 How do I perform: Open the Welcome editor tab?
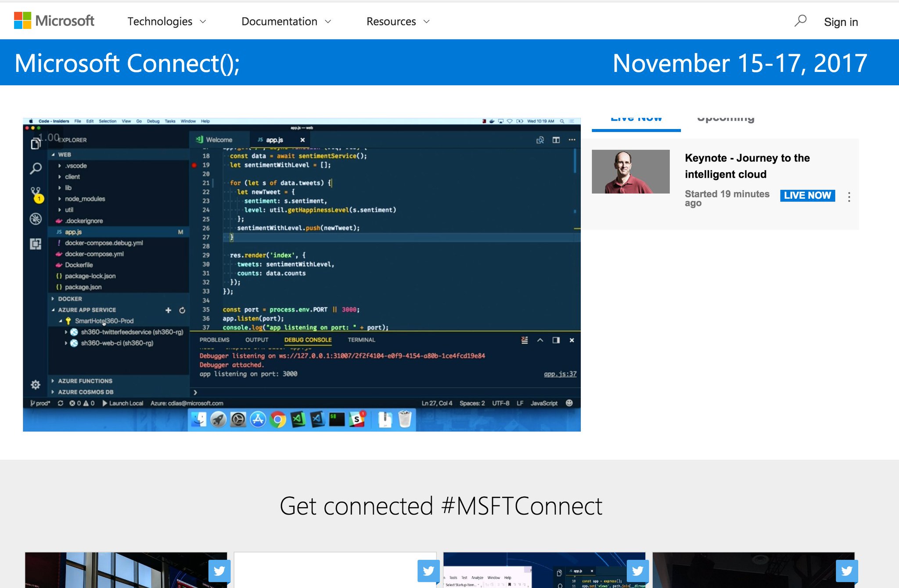[x=219, y=140]
